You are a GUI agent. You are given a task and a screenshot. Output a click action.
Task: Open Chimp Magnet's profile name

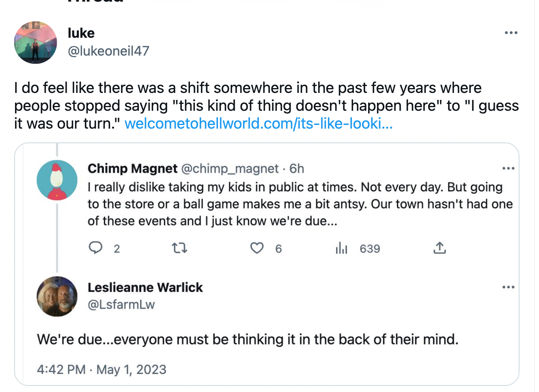[x=132, y=168]
